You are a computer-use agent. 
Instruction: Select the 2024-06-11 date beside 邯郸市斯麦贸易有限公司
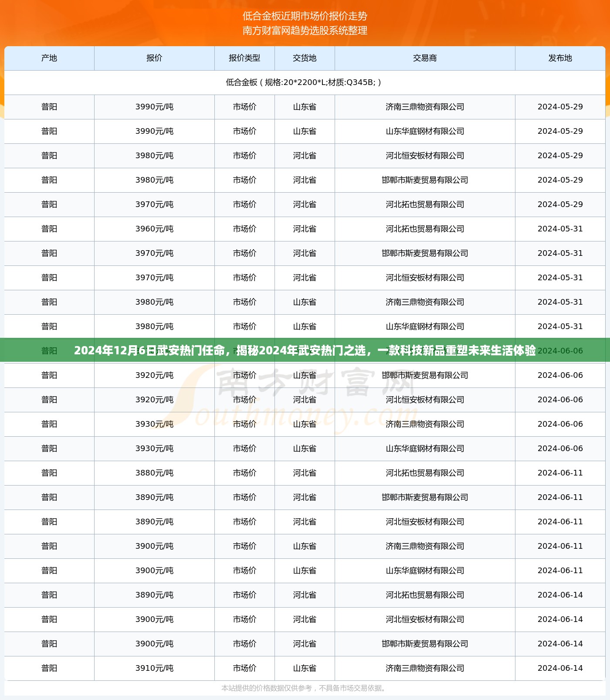tap(560, 497)
